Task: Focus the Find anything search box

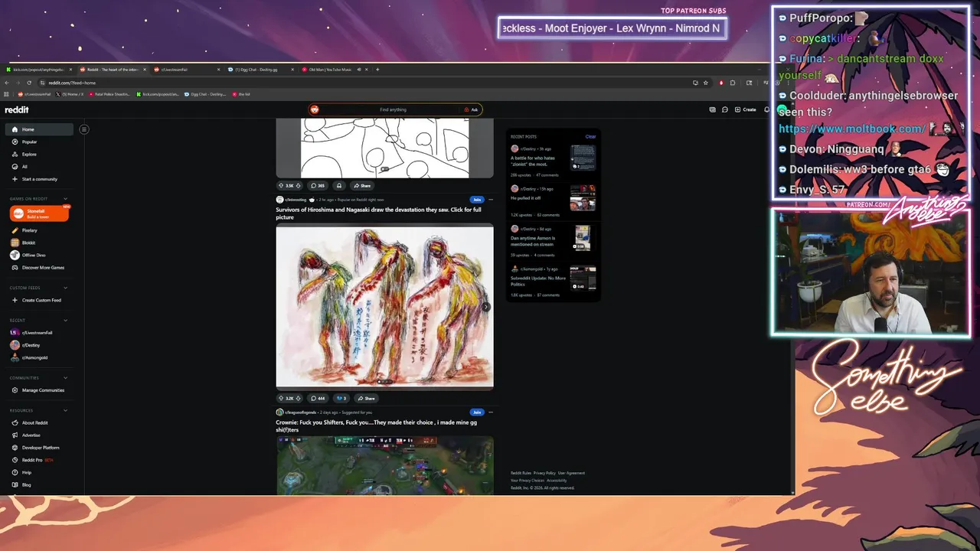Action: (x=393, y=109)
